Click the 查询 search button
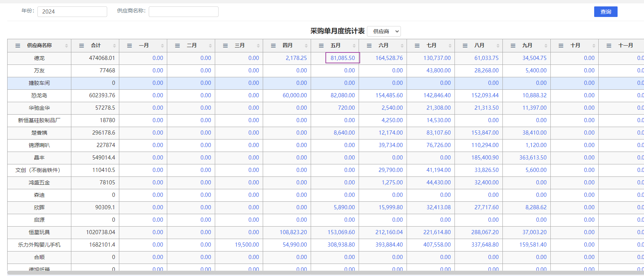Viewport: 644px width, 276px height. [605, 12]
